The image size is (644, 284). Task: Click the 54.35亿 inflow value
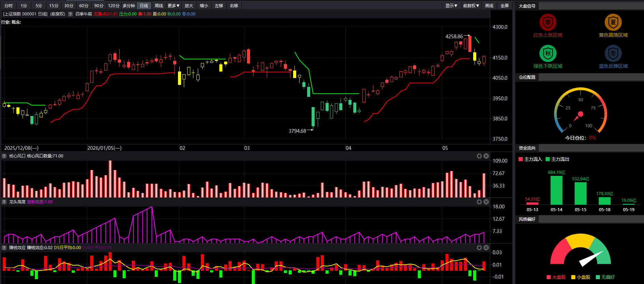pos(532,199)
